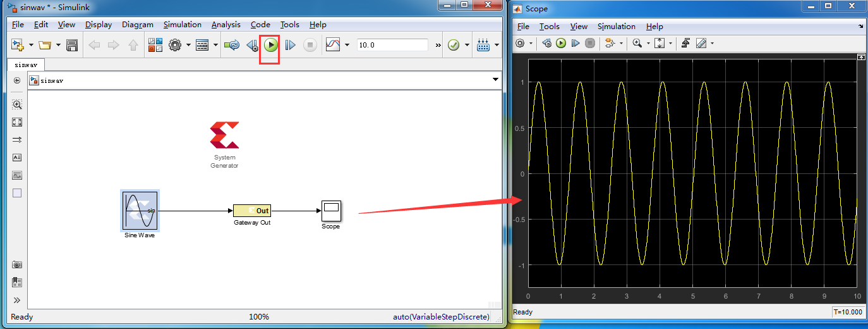Click Fit to View in left palette

17,122
